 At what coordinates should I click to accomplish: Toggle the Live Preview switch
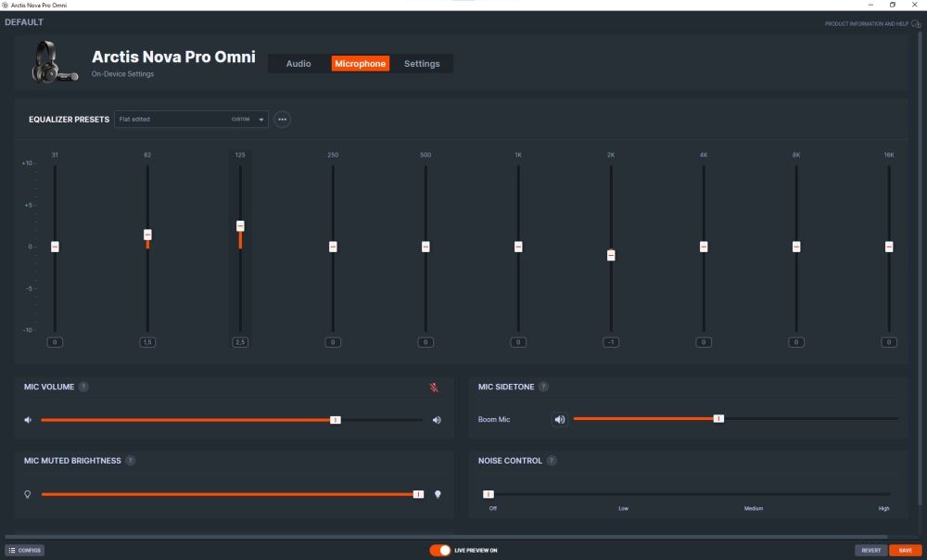tap(439, 551)
